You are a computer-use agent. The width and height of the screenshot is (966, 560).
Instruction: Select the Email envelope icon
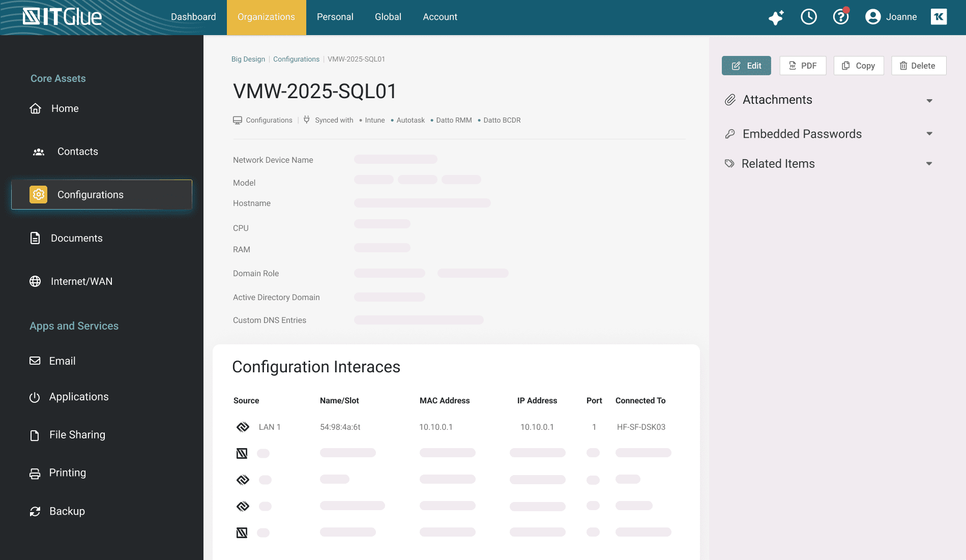(34, 361)
